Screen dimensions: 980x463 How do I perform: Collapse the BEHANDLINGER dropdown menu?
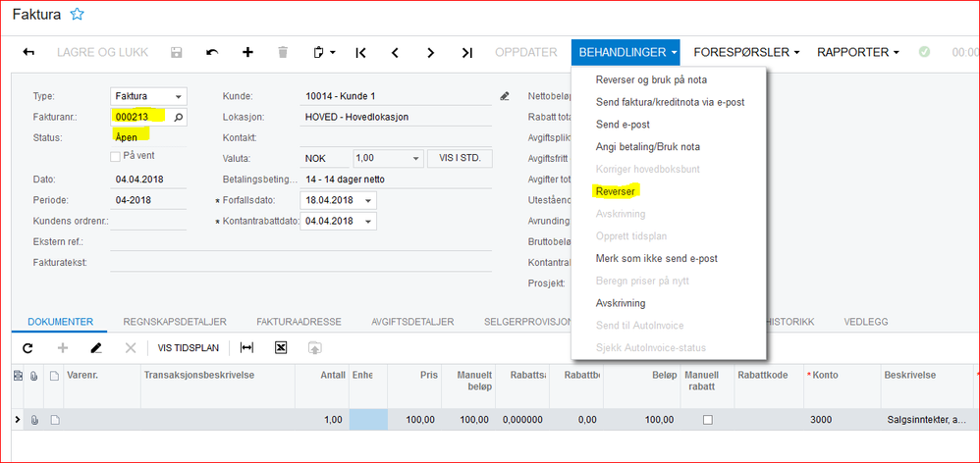coord(625,52)
